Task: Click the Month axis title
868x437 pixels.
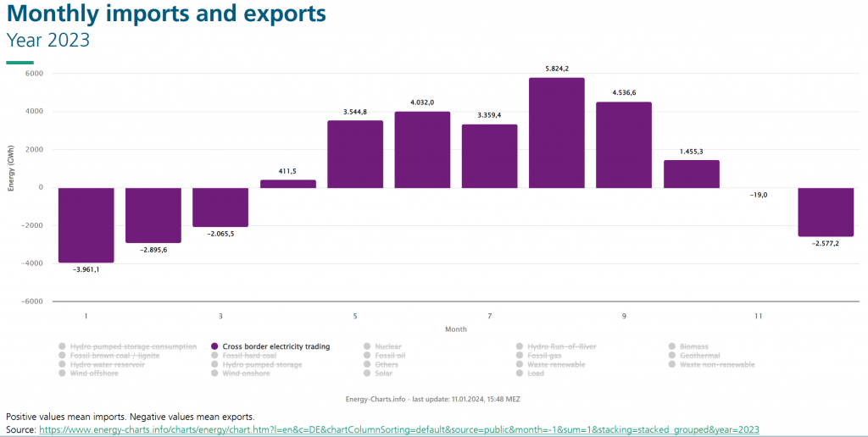Action: (x=456, y=329)
